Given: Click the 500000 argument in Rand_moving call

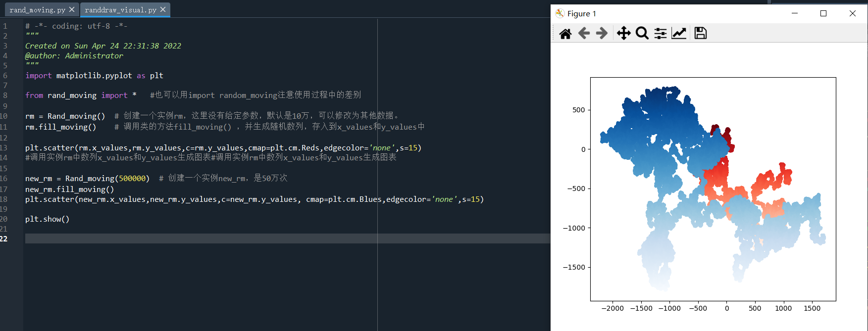Looking at the screenshot, I should (132, 179).
